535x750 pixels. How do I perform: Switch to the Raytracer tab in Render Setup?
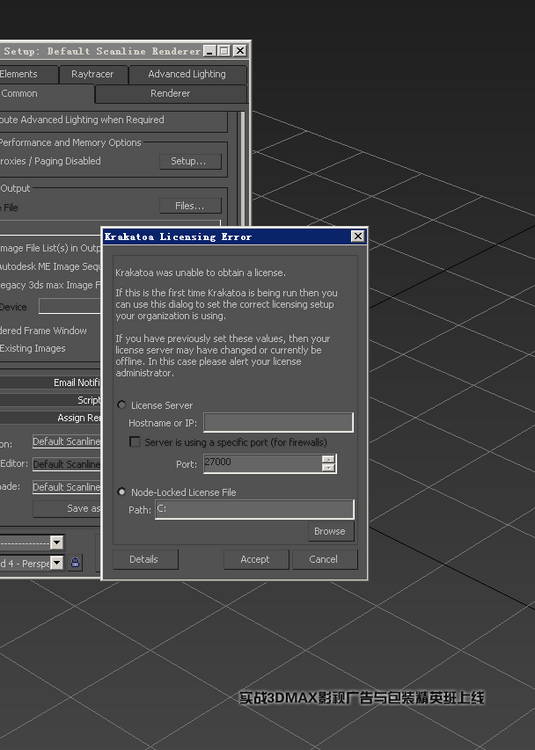click(x=93, y=74)
